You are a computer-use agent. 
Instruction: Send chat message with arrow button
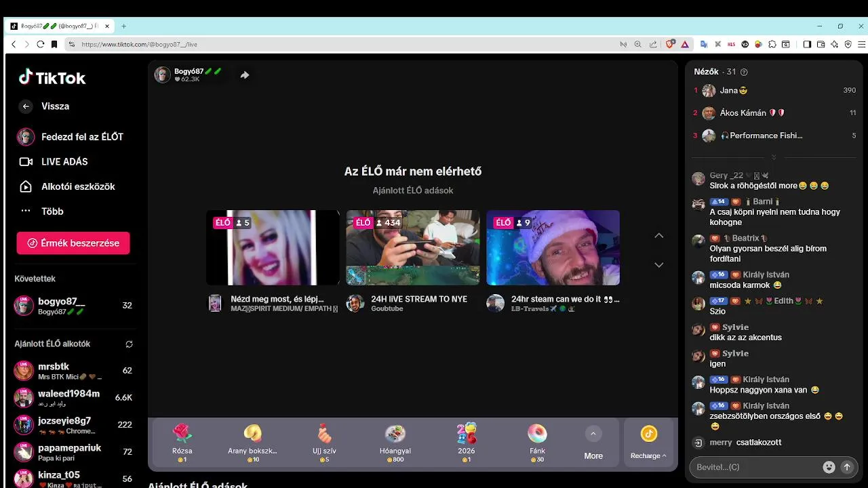[x=846, y=467]
